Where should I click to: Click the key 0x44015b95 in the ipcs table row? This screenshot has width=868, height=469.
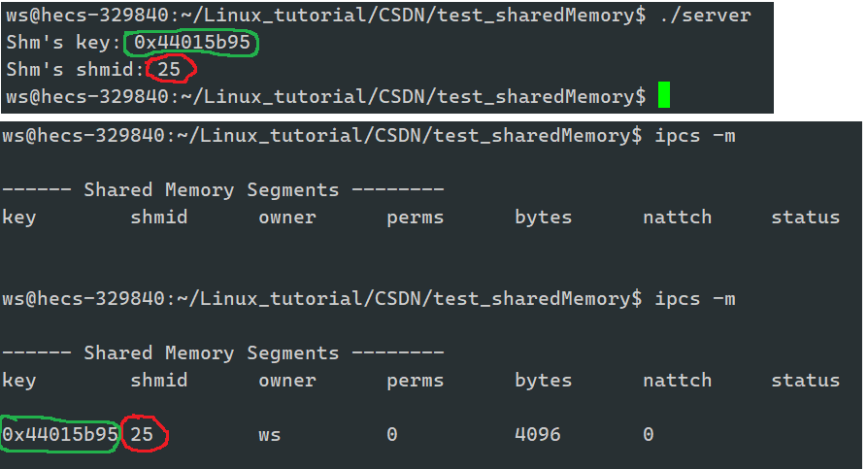tap(60, 435)
